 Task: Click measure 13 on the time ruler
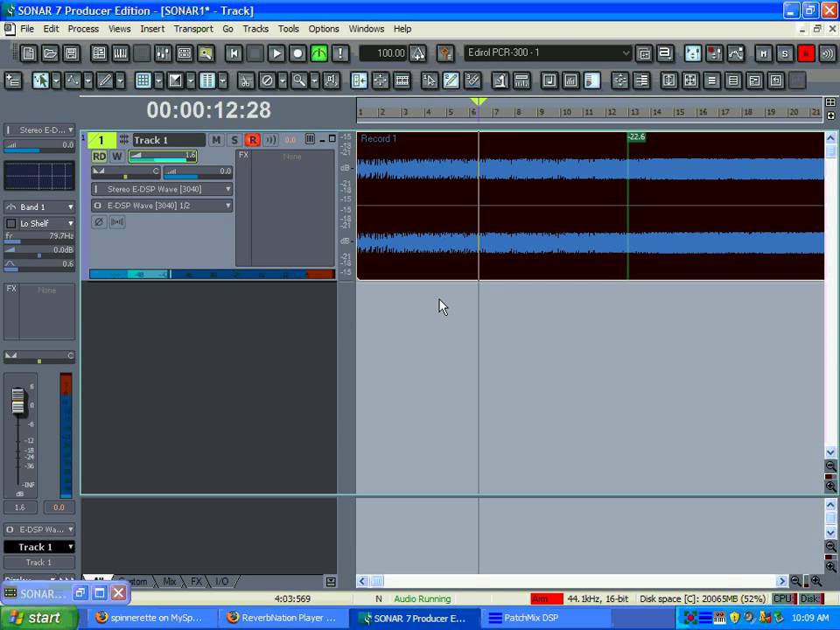click(635, 112)
